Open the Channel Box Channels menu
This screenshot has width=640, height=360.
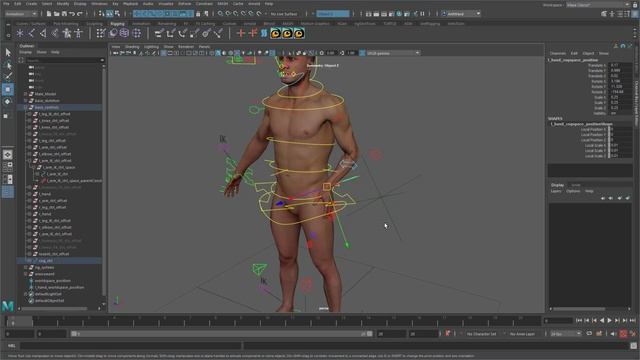(x=558, y=53)
